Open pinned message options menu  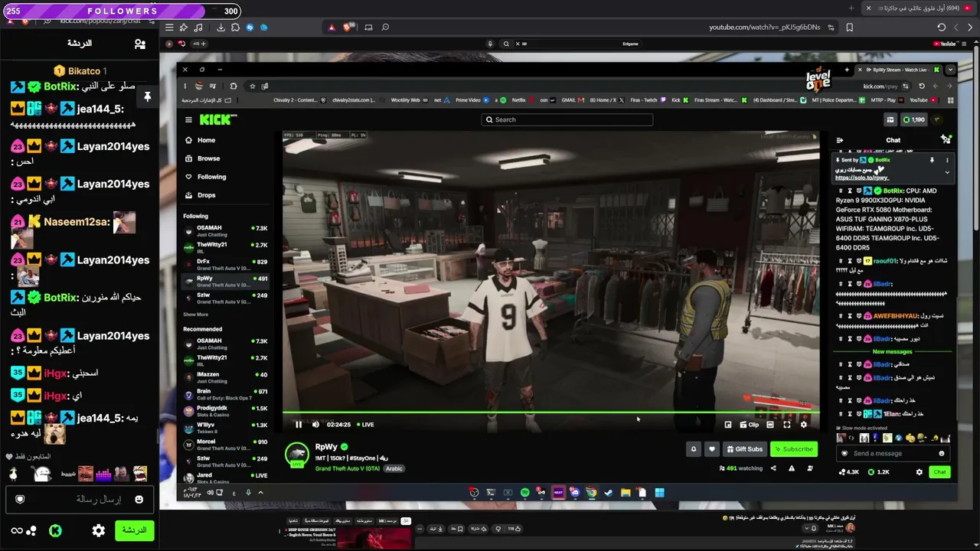(x=947, y=160)
